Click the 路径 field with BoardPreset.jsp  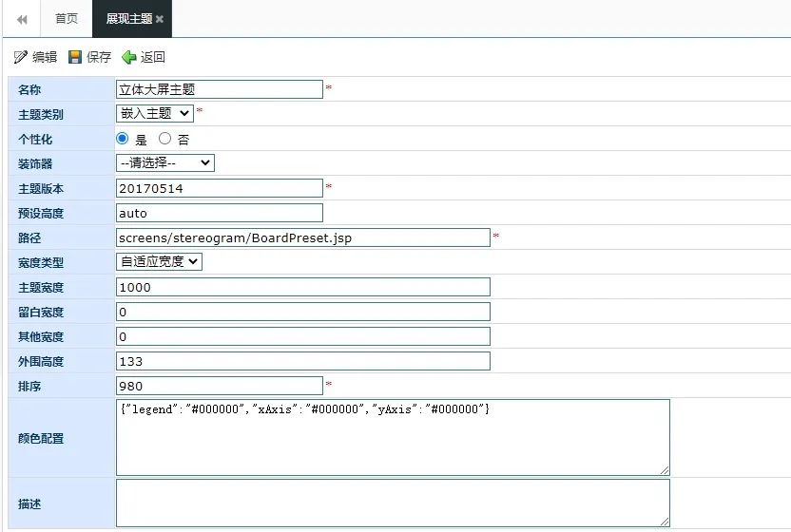(x=303, y=237)
